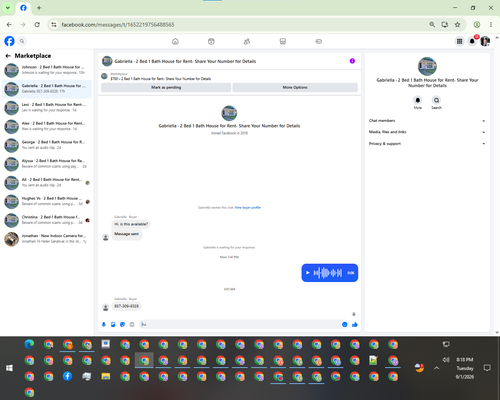The image size is (500, 400).
Task: Open the Facebook search icon
Action: pyautogui.click(x=22, y=41)
